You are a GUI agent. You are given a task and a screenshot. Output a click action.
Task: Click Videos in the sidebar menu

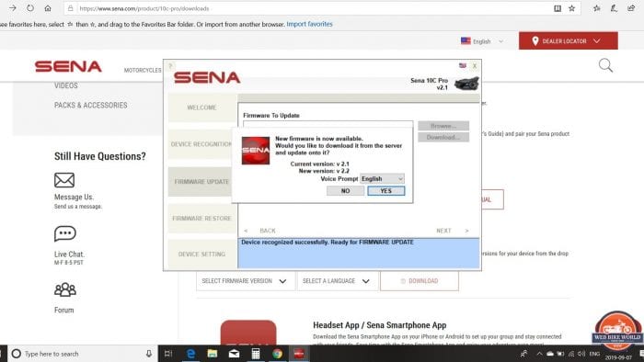[65, 85]
